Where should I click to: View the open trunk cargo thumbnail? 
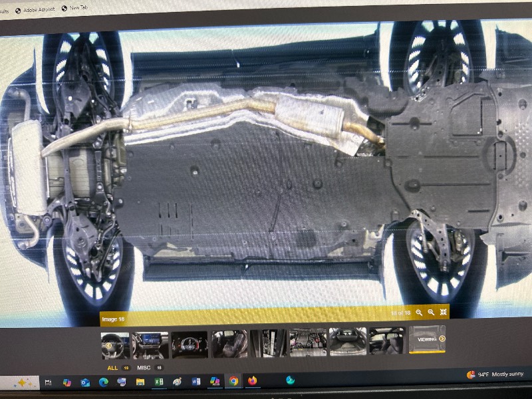(x=347, y=342)
